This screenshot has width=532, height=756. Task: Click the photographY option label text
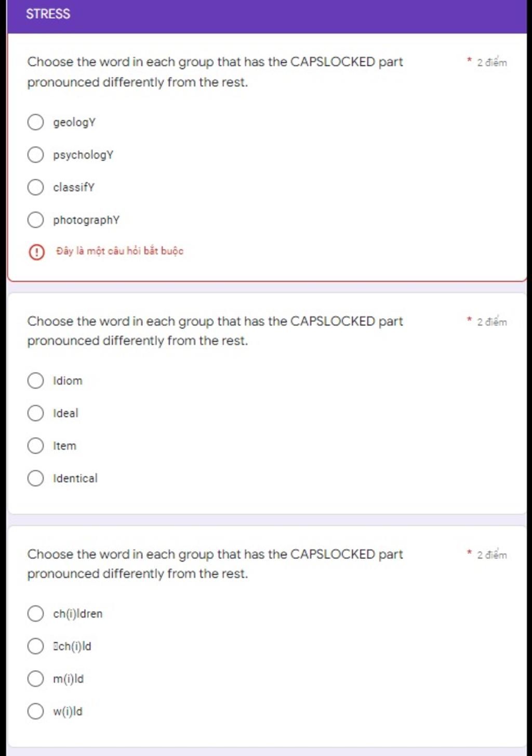click(x=86, y=220)
